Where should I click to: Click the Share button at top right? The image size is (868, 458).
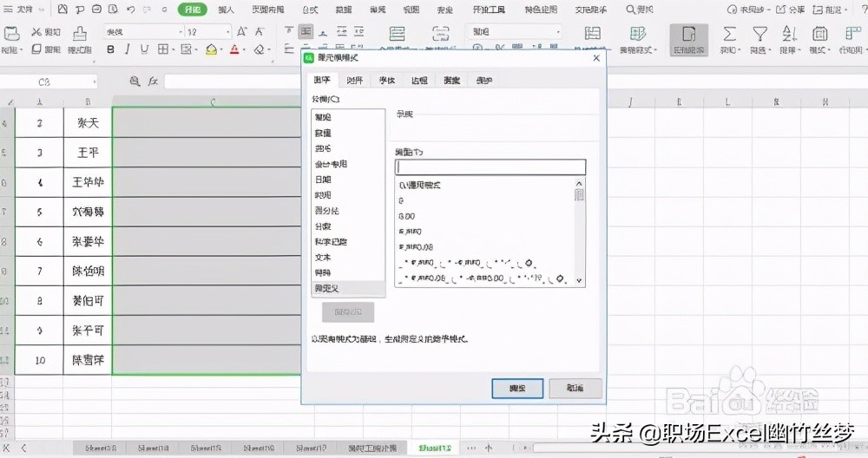click(x=790, y=10)
